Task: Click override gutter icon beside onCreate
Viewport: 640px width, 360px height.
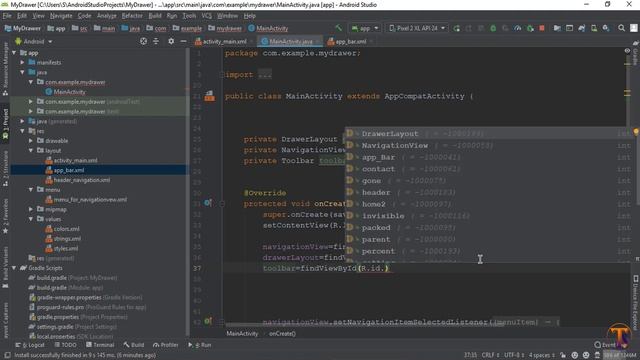Action: (x=208, y=203)
